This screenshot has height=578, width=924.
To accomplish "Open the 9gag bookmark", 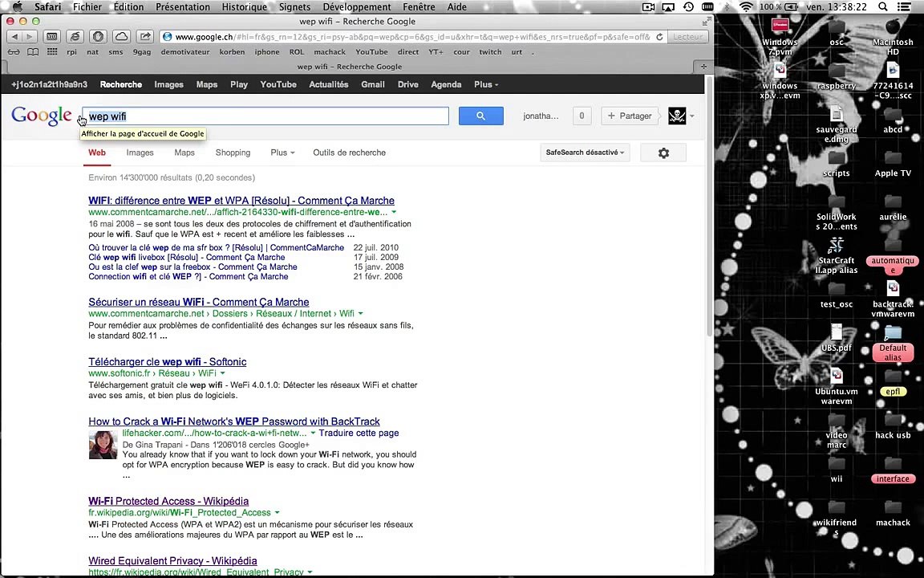I will coord(141,52).
